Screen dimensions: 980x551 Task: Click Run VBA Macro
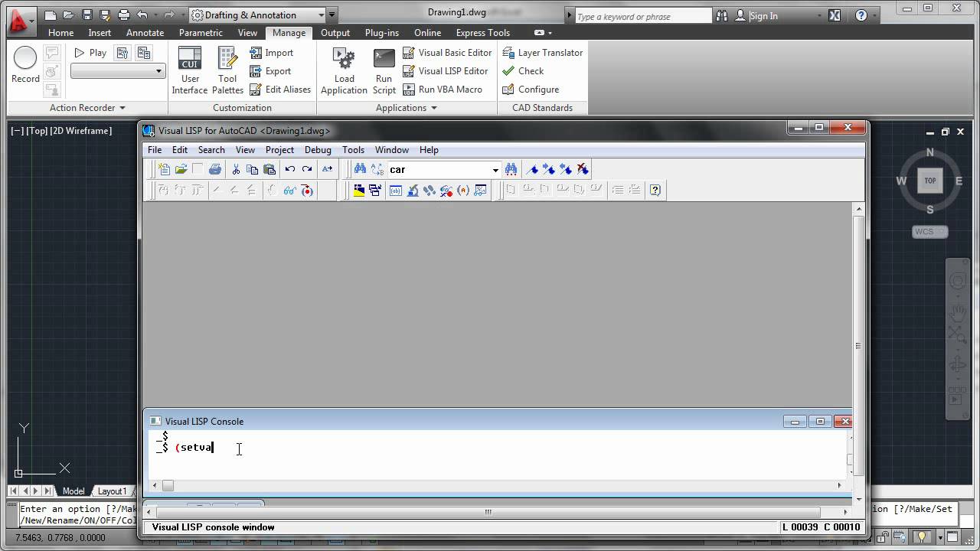click(x=443, y=90)
